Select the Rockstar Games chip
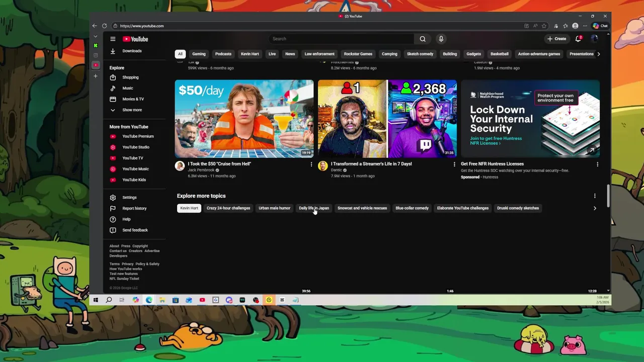This screenshot has height=362, width=644. click(x=358, y=54)
